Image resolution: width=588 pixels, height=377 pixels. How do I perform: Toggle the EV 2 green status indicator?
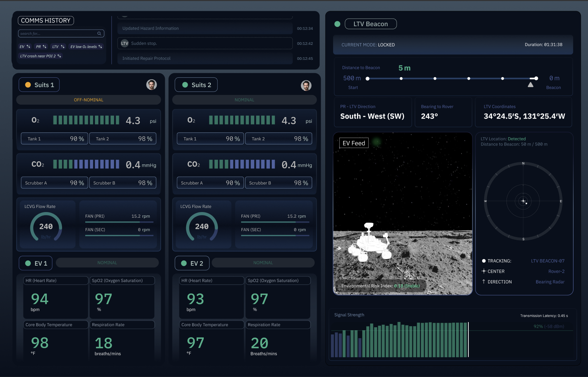tap(184, 263)
